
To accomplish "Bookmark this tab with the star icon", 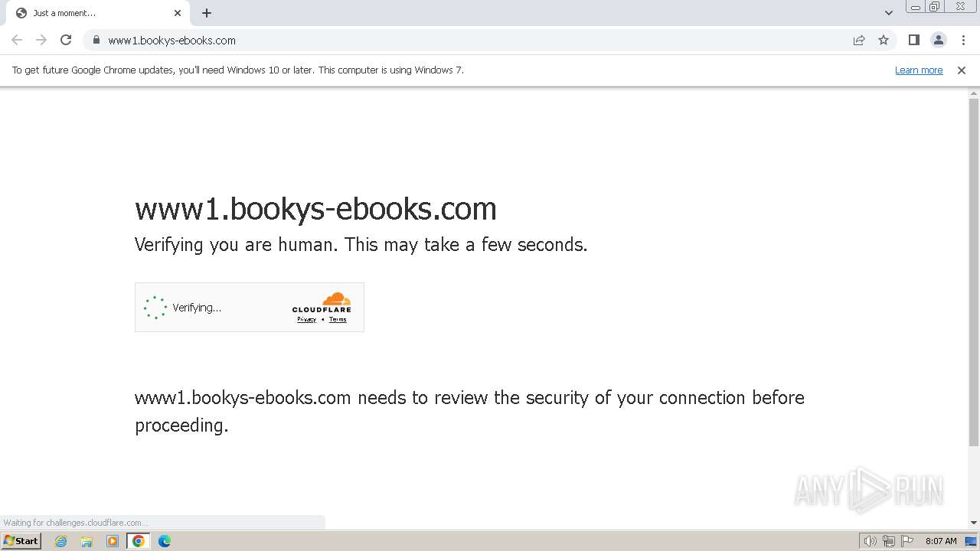I will click(884, 40).
